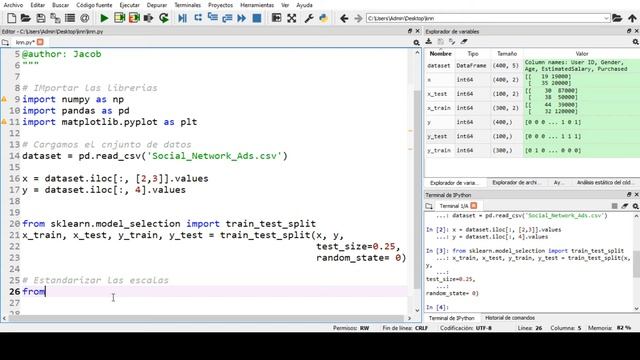The width and height of the screenshot is (640, 360).
Task: Open the Herramientas menu
Action: [257, 5]
